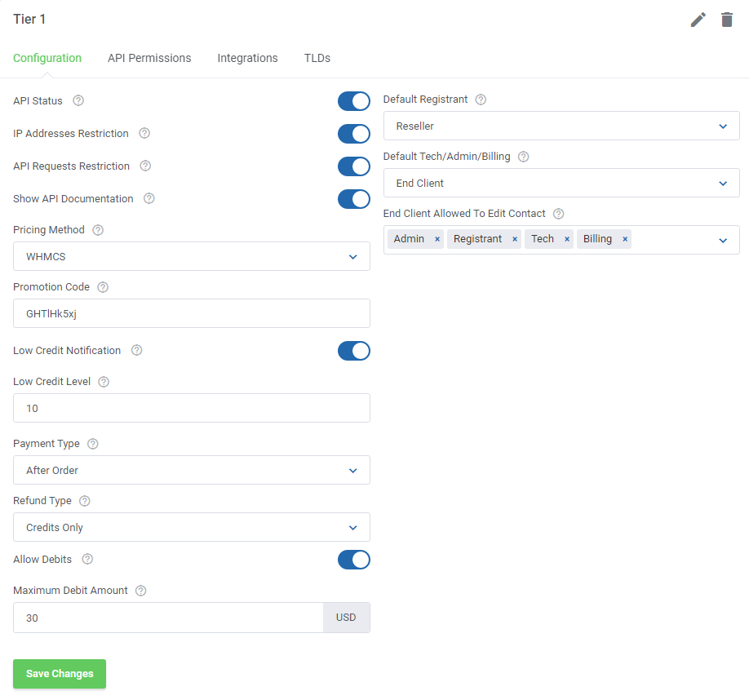Click the pencil edit icon for Tier 1
This screenshot has height=700, width=749.
tap(698, 20)
